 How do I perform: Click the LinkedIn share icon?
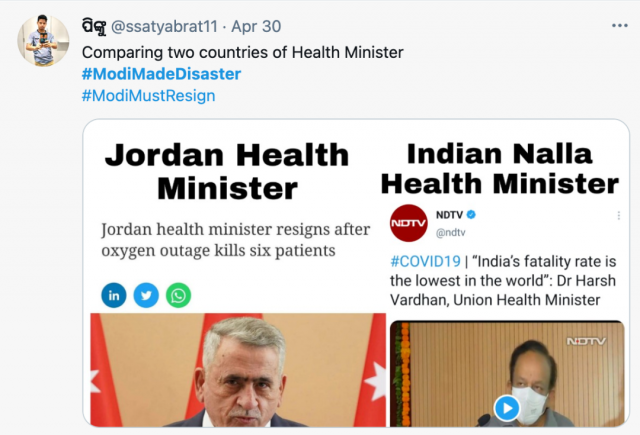point(114,295)
